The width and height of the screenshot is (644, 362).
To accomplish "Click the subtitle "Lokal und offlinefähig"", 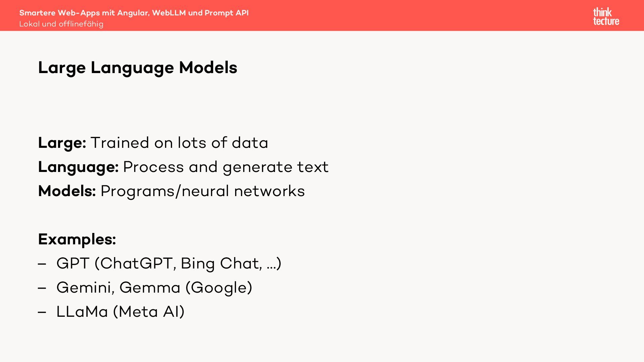I will tap(61, 24).
